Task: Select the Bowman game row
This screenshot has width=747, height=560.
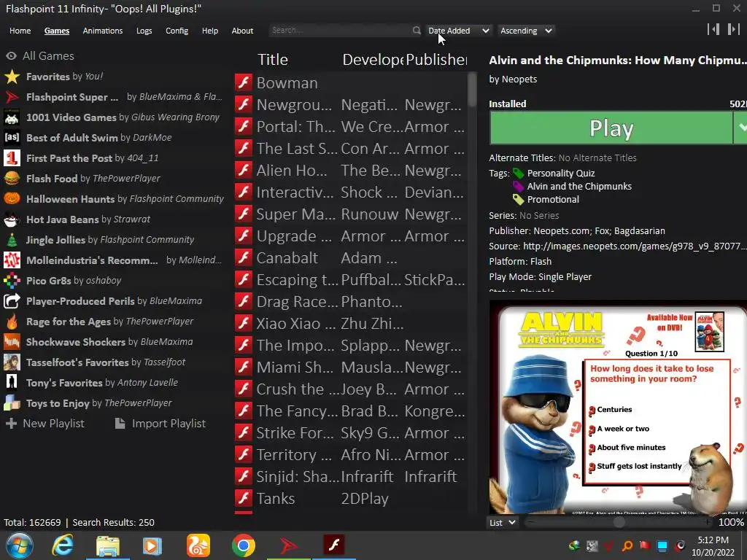Action: (x=350, y=83)
